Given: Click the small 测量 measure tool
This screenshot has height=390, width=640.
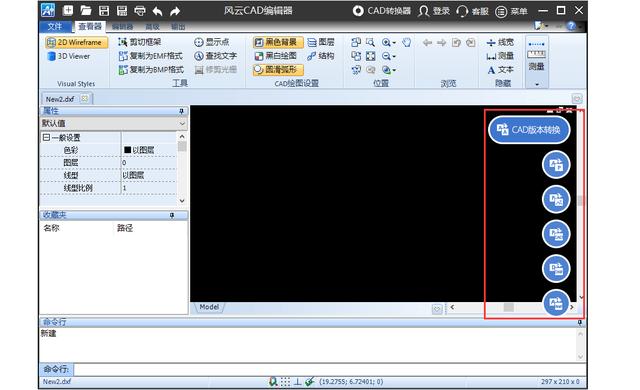Looking at the screenshot, I should (x=500, y=56).
